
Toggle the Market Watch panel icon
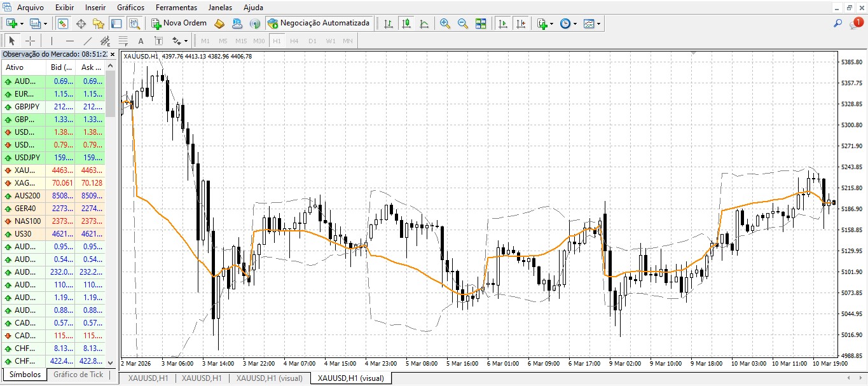tap(63, 24)
